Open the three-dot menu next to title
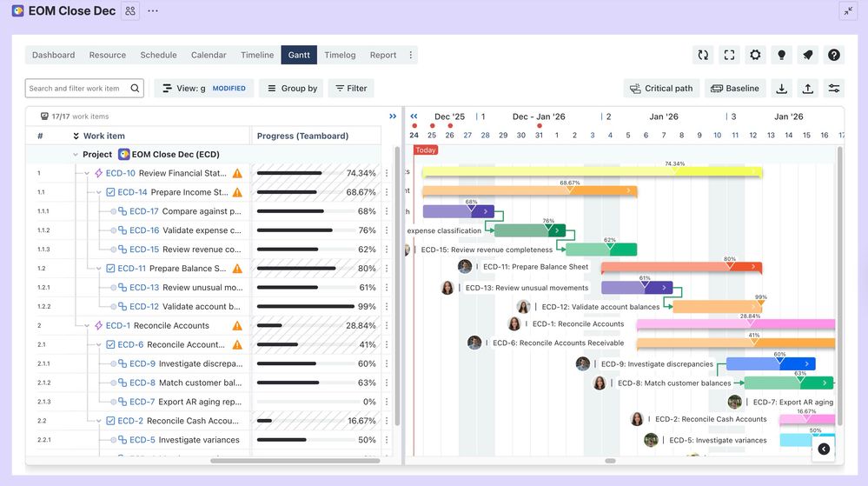This screenshot has width=868, height=486. pyautogui.click(x=153, y=10)
